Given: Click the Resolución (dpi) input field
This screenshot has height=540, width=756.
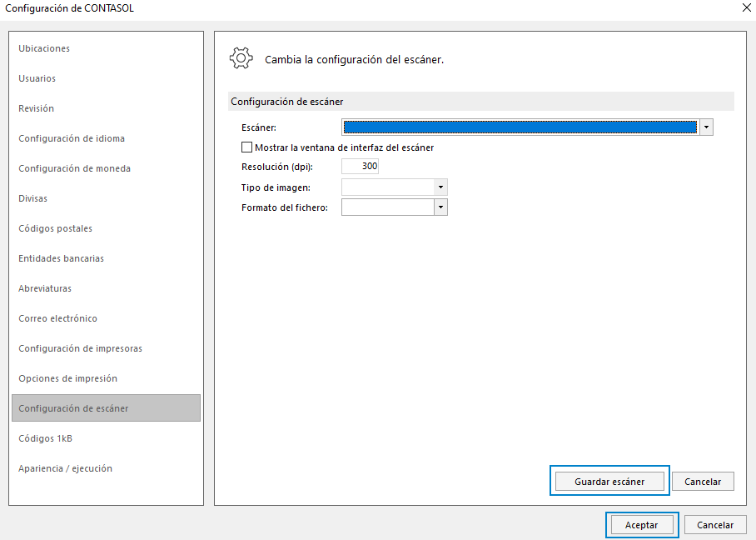Looking at the screenshot, I should (361, 166).
